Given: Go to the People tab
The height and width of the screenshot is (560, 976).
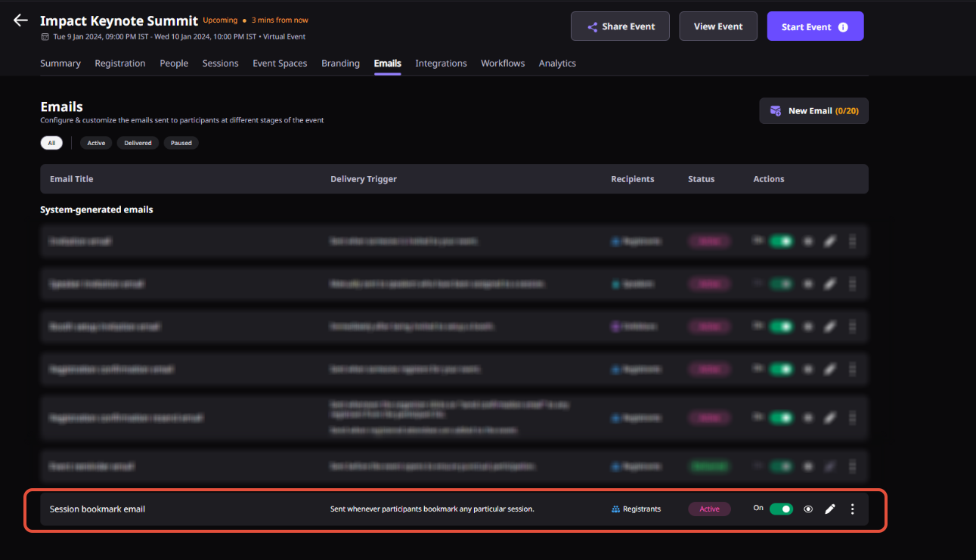Looking at the screenshot, I should tap(174, 63).
